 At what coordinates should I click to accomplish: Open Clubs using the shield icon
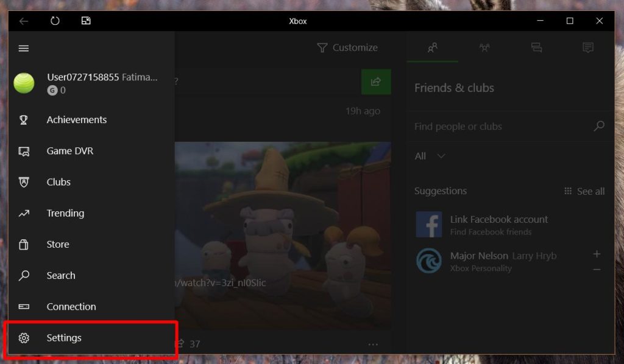click(x=24, y=182)
